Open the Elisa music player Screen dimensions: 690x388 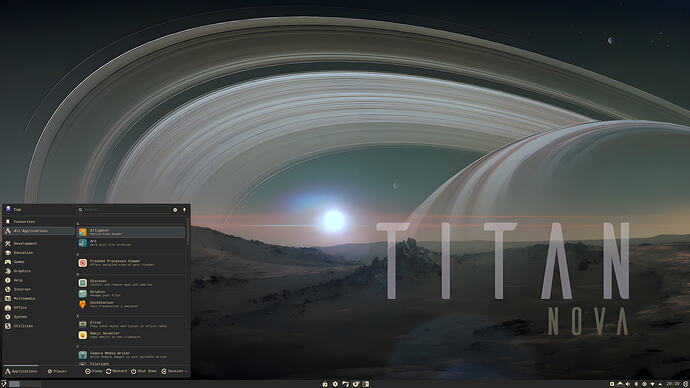[131, 324]
